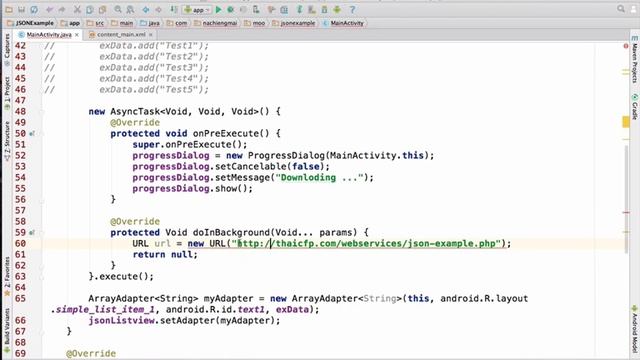The width and height of the screenshot is (640, 360).
Task: Collapse the code block ending at line 56
Action: point(42,200)
